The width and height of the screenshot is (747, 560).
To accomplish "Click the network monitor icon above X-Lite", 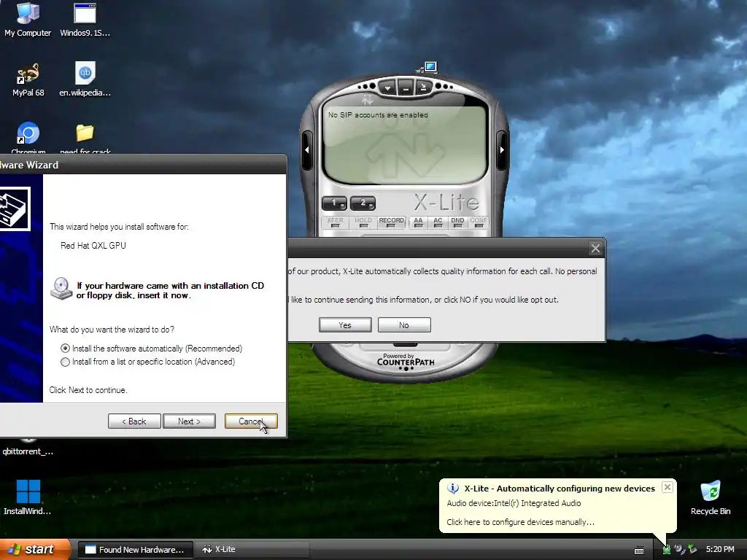I will [x=427, y=68].
